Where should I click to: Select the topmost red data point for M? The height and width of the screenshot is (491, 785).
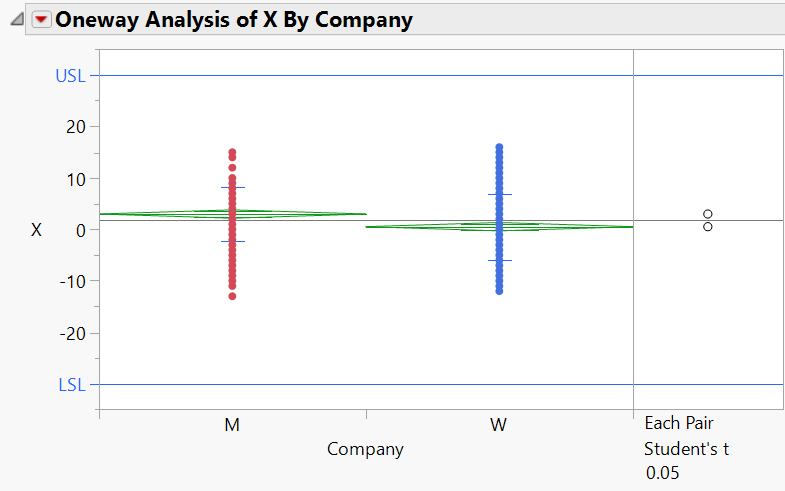232,153
